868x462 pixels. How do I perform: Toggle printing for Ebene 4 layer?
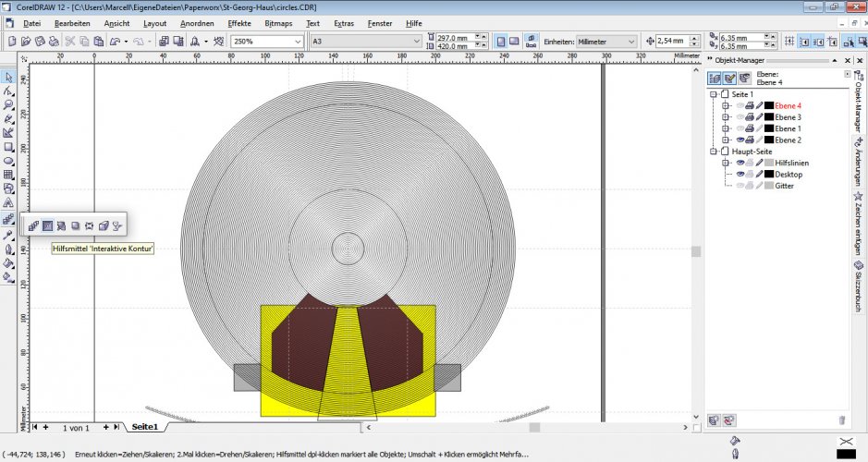[750, 105]
